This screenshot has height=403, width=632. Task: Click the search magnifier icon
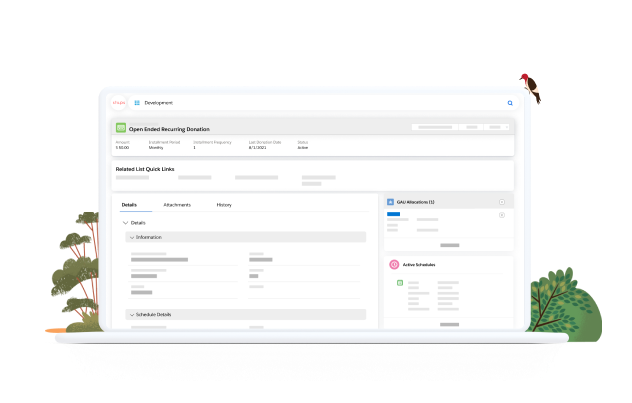click(510, 103)
